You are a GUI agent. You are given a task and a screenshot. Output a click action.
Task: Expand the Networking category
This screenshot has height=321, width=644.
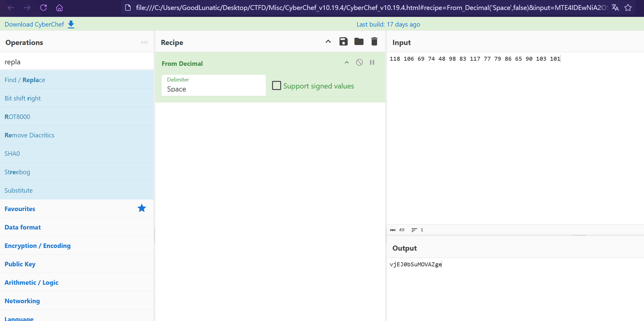tap(77, 301)
